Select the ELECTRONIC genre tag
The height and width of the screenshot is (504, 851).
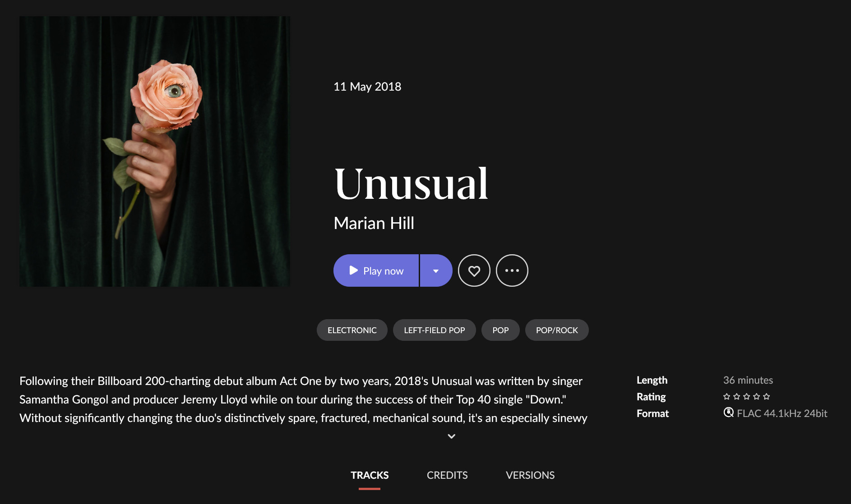352,330
